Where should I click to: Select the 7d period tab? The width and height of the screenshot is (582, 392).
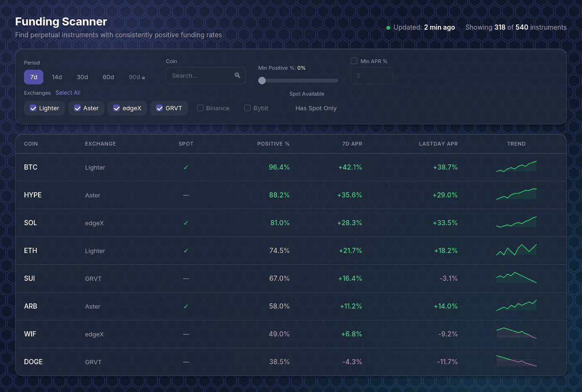33,77
